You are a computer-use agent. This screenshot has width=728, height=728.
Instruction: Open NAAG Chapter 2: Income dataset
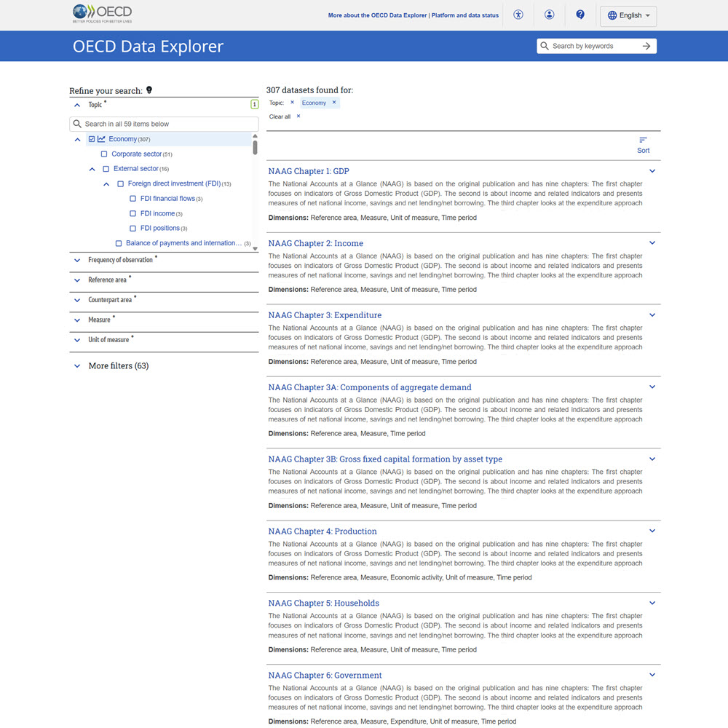(x=316, y=243)
